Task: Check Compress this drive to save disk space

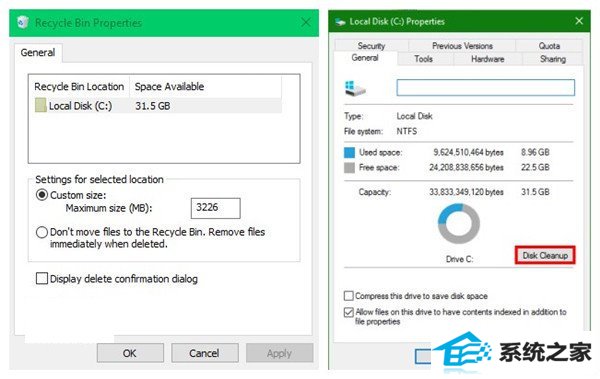Action: 349,296
